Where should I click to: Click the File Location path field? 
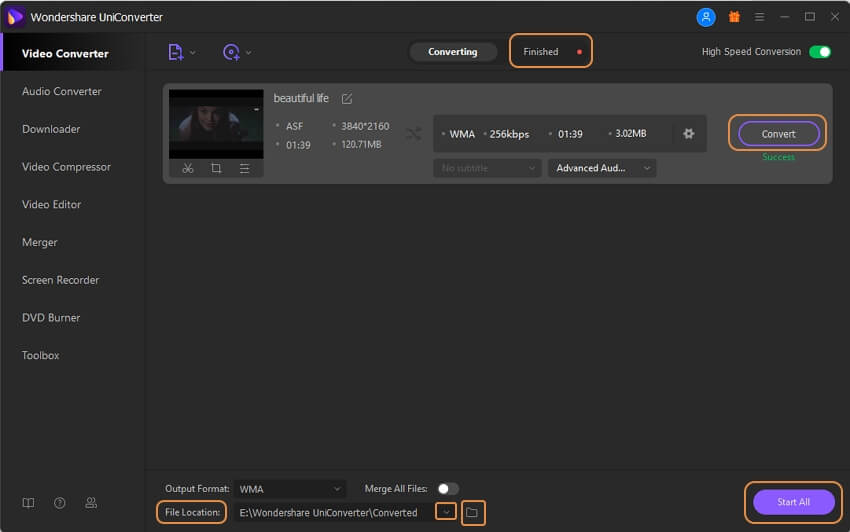(334, 512)
